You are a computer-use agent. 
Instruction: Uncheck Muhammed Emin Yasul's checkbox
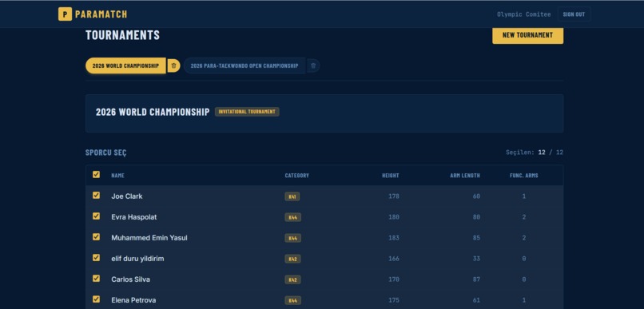point(96,237)
